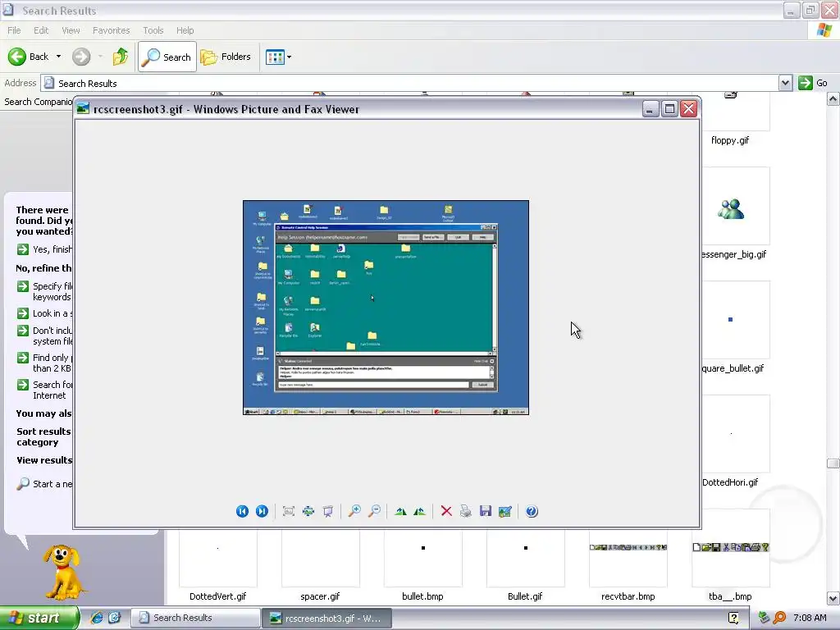Open picture for editing icon

[x=504, y=511]
